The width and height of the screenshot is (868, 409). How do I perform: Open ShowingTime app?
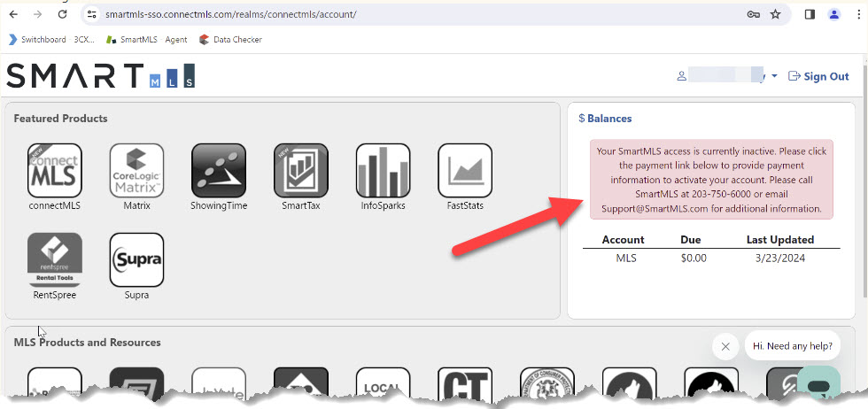click(219, 171)
